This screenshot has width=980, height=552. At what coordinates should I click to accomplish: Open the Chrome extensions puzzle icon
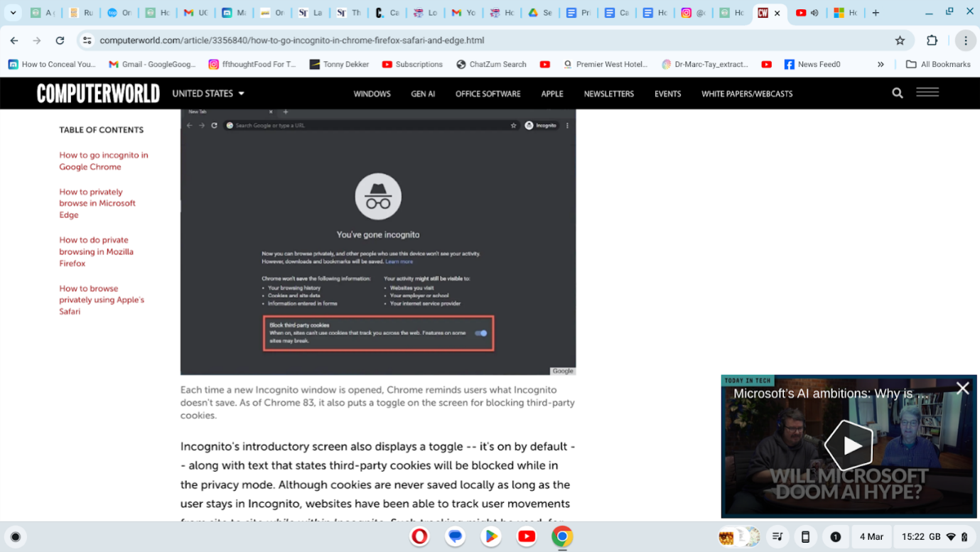tap(932, 40)
